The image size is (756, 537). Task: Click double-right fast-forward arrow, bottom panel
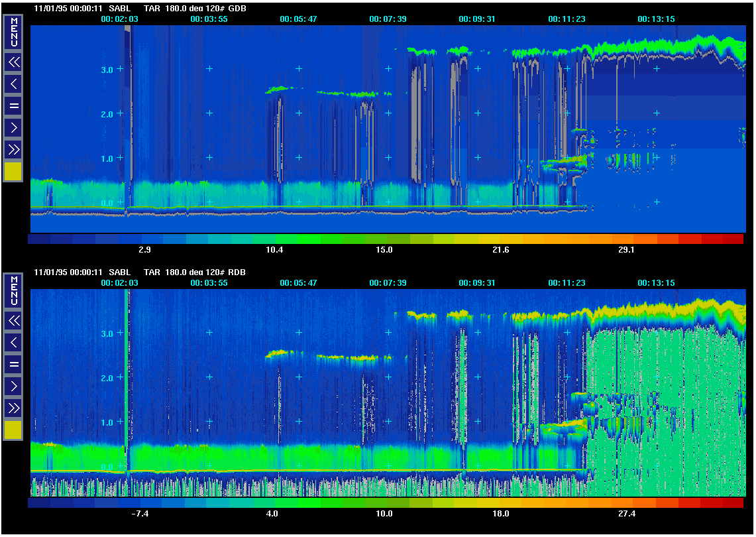point(13,408)
